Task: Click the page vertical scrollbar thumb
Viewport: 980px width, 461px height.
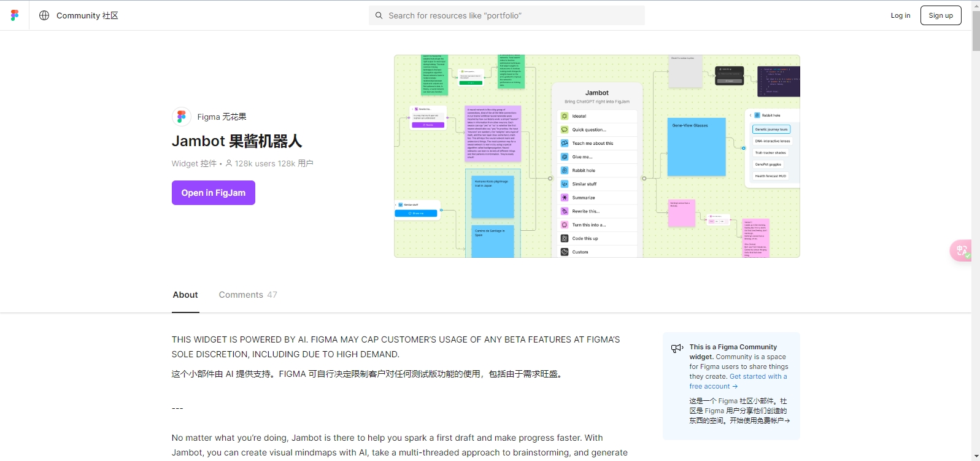Action: point(976,31)
